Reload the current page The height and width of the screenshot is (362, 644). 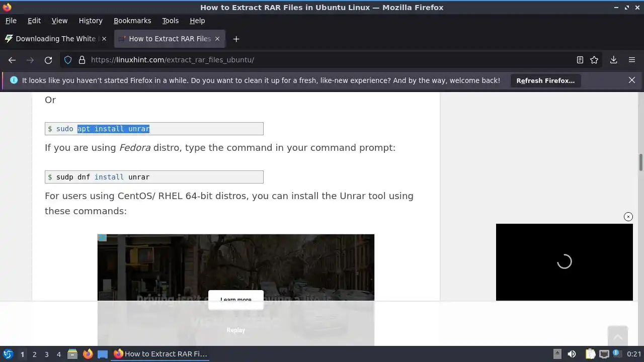click(x=48, y=60)
